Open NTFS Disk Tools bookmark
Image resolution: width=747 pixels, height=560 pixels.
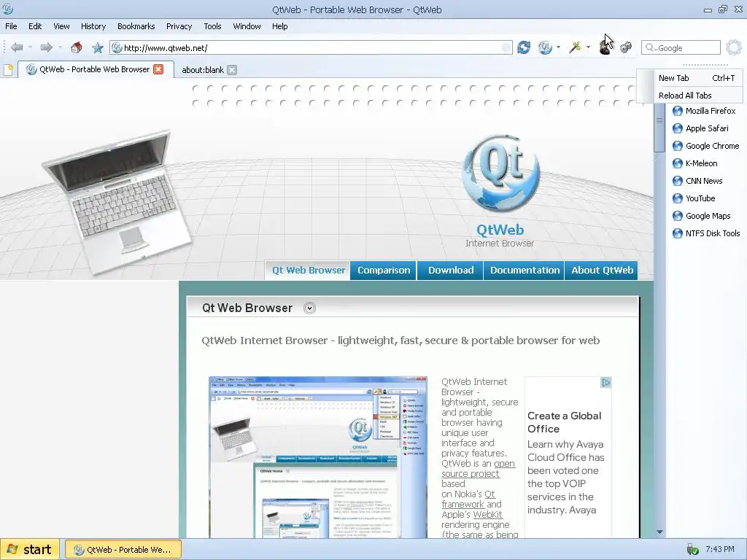[x=706, y=233]
